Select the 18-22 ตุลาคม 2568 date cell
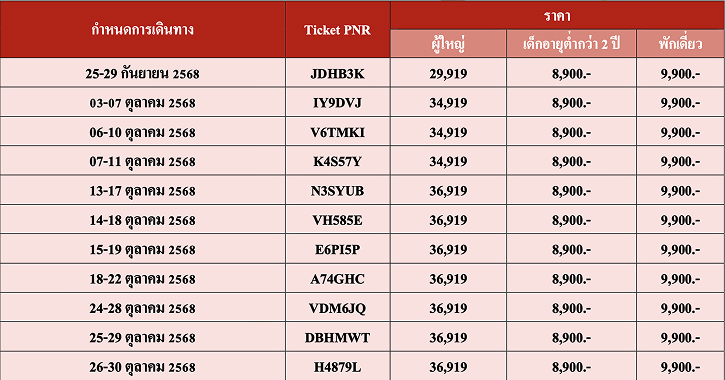725x380 pixels. [x=142, y=279]
